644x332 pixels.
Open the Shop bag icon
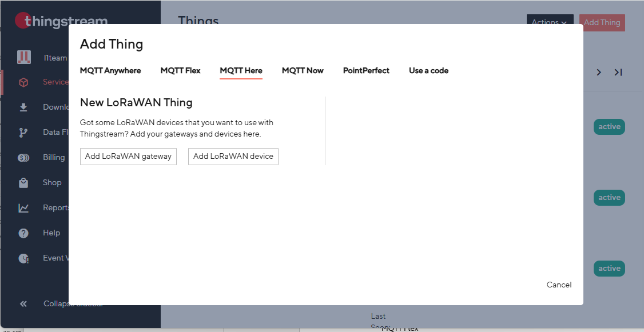[23, 183]
